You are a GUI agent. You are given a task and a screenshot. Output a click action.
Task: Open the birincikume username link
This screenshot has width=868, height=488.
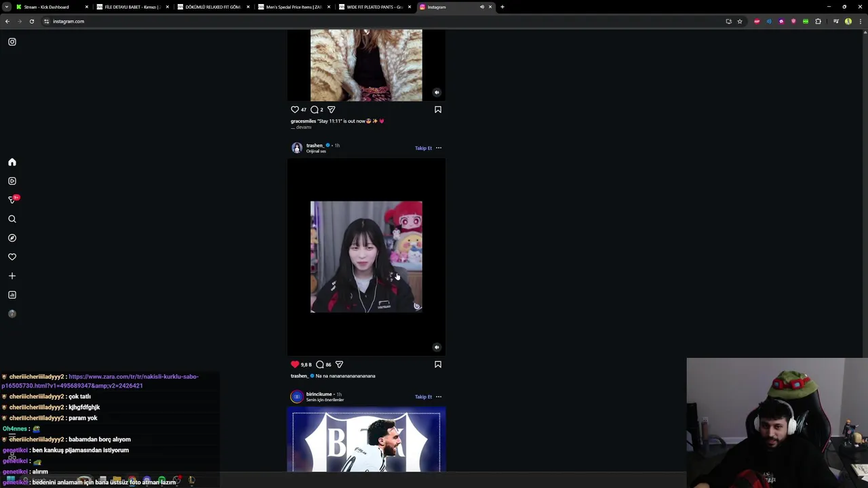pos(319,394)
